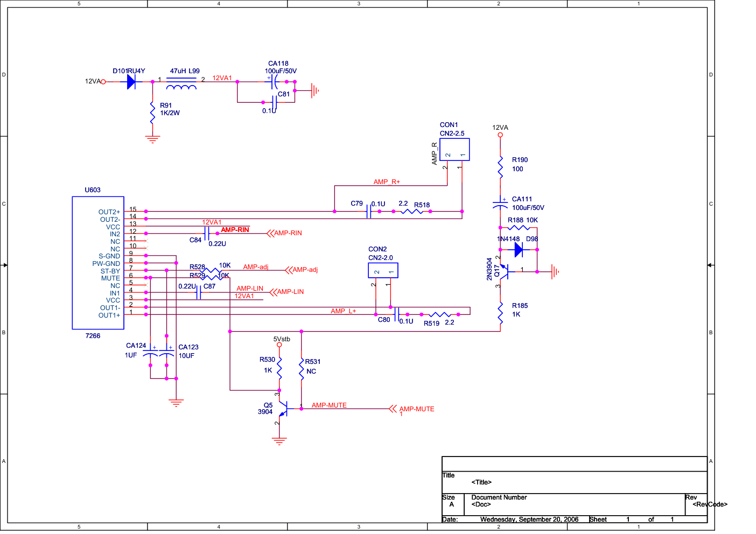Select the <Doc> document number field
The width and height of the screenshot is (756, 534).
pyautogui.click(x=481, y=504)
